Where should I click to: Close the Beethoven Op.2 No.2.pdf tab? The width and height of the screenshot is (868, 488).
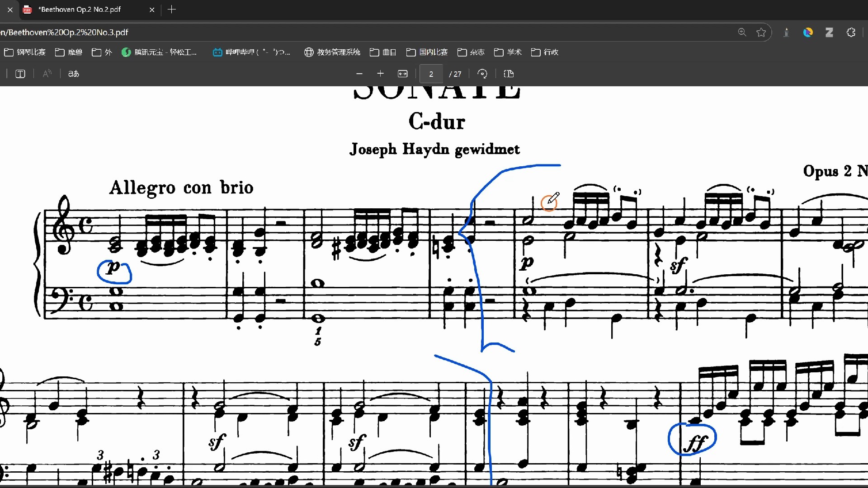coord(152,9)
